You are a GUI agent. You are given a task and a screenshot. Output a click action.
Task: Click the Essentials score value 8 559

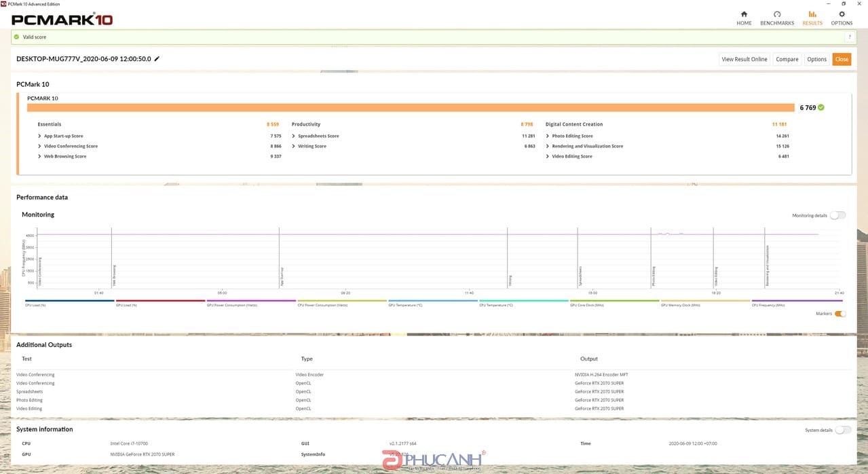273,124
